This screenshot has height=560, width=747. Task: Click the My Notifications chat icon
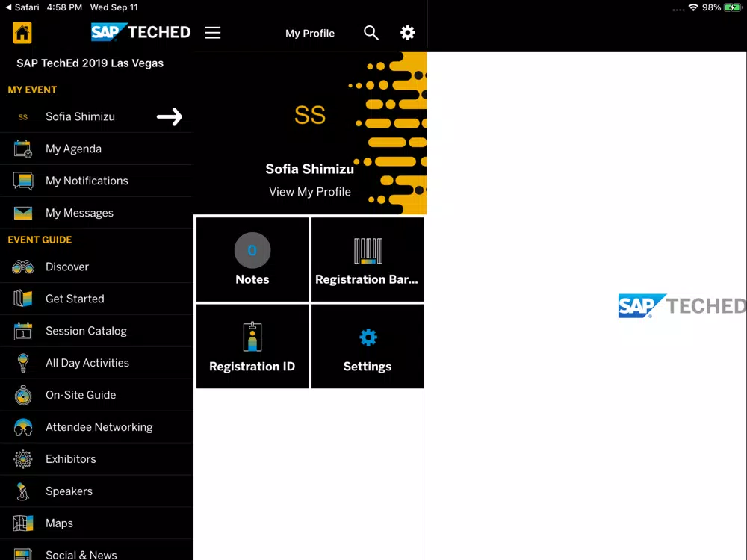pyautogui.click(x=23, y=181)
